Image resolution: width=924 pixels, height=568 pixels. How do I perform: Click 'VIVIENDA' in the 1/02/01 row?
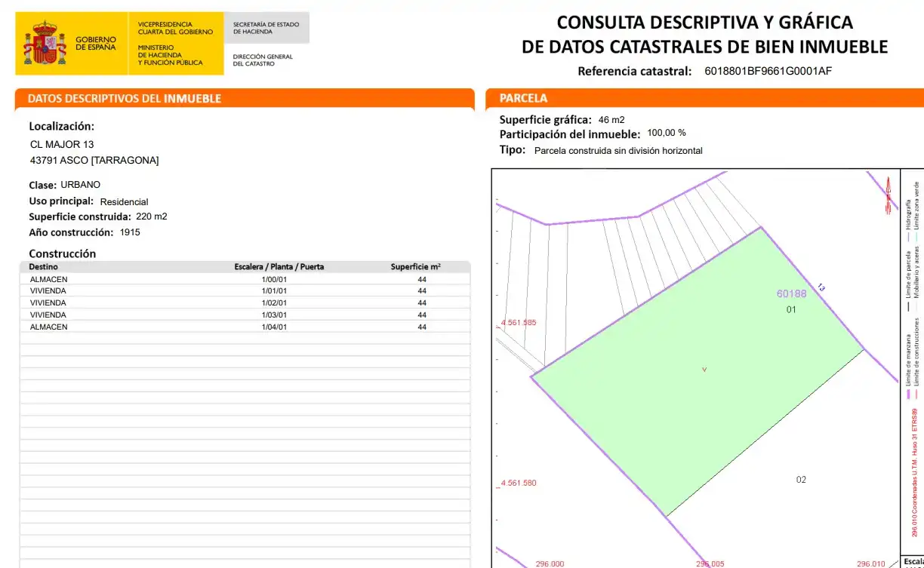coord(48,303)
